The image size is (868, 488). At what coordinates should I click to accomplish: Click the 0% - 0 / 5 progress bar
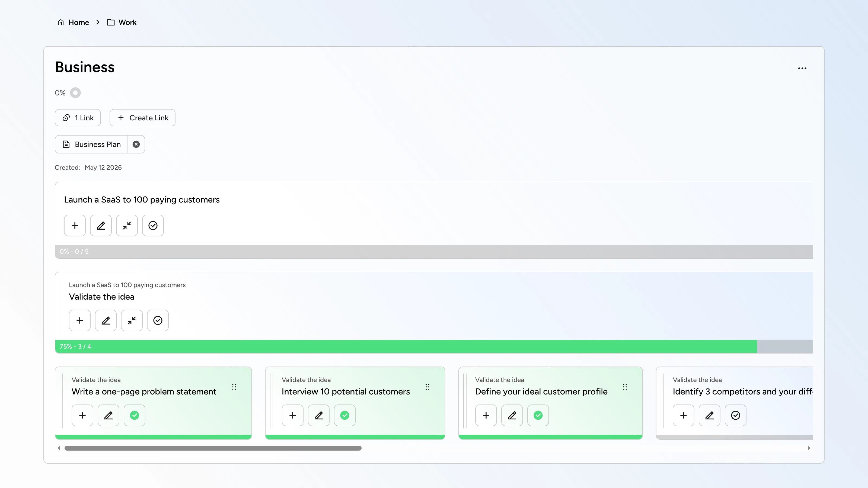tap(434, 252)
